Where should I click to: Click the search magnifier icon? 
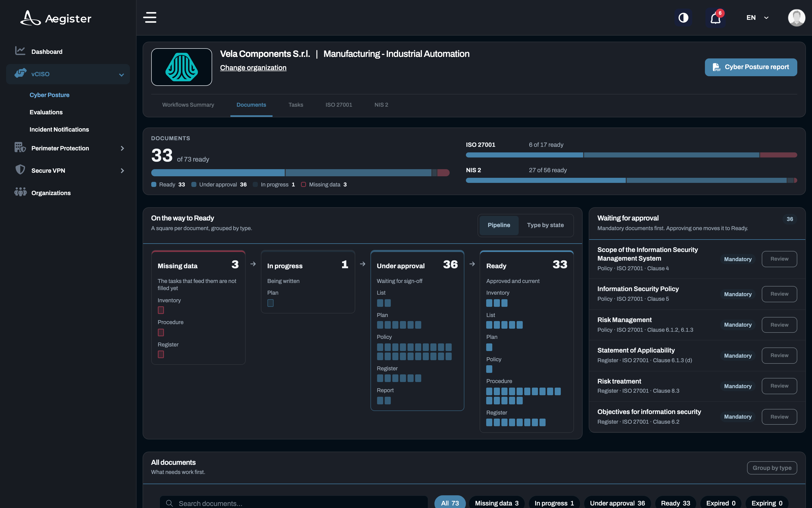pos(170,503)
